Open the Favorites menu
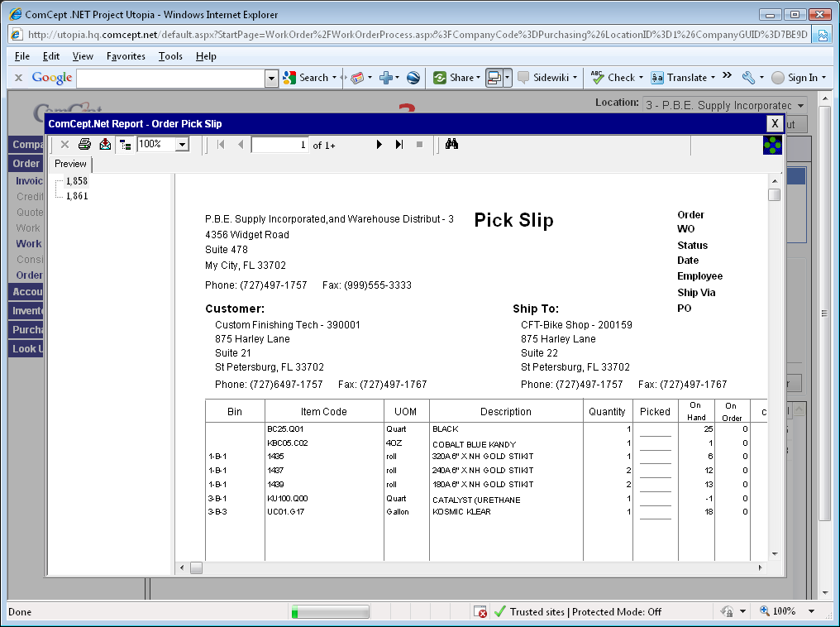Viewport: 840px width, 627px height. click(x=126, y=56)
